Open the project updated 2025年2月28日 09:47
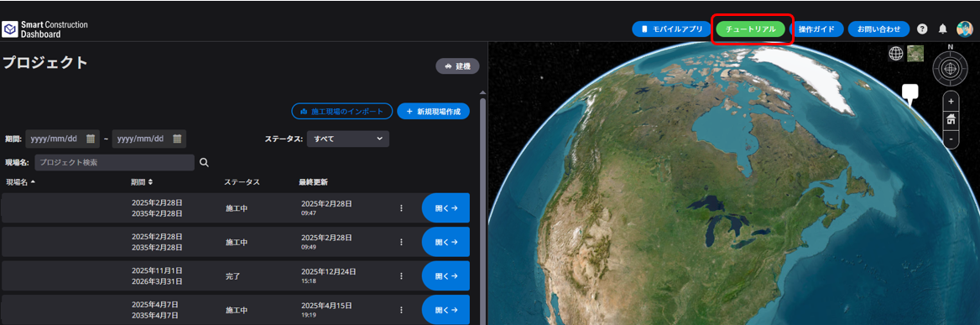980x325 pixels. coord(446,208)
